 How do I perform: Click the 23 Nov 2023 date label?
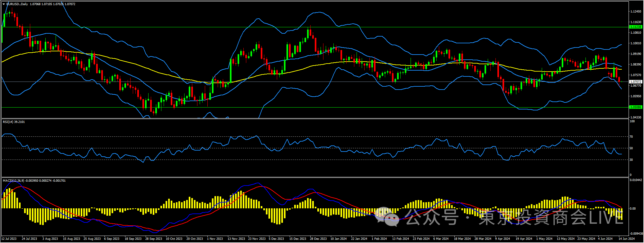click(257, 239)
